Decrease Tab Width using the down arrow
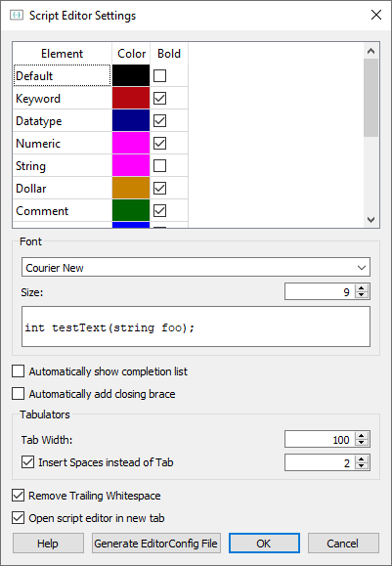Image resolution: width=392 pixels, height=566 pixels. coord(362,443)
